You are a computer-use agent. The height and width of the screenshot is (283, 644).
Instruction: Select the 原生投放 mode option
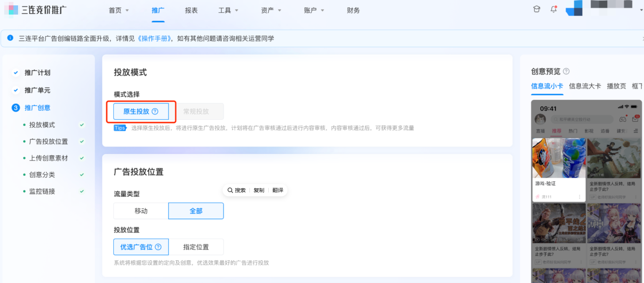click(141, 112)
